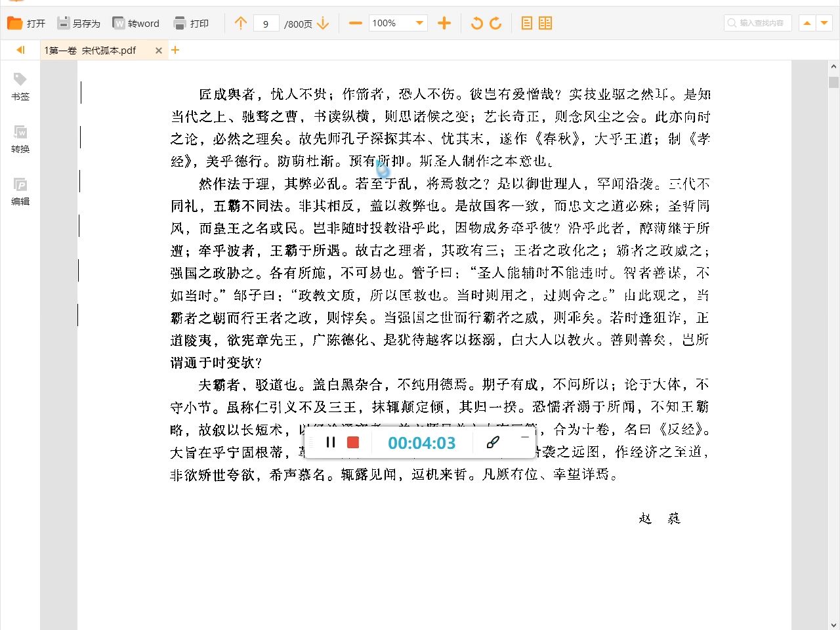Zoom in with the plus icon
This screenshot has width=840, height=630.
coord(444,23)
